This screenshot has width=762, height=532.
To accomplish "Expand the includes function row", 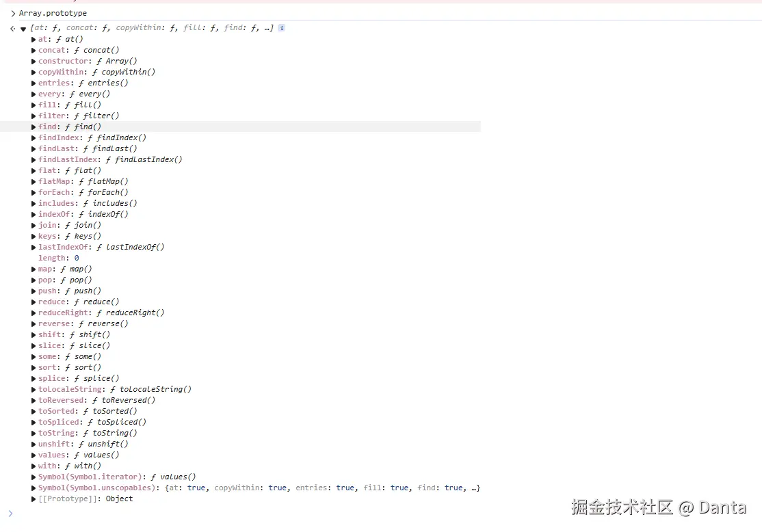I will (34, 204).
